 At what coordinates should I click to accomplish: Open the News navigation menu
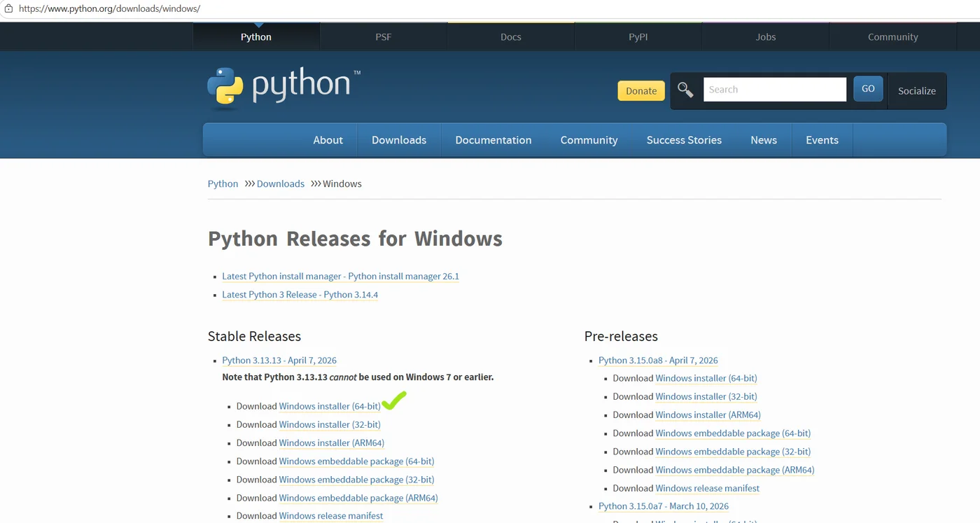point(764,140)
